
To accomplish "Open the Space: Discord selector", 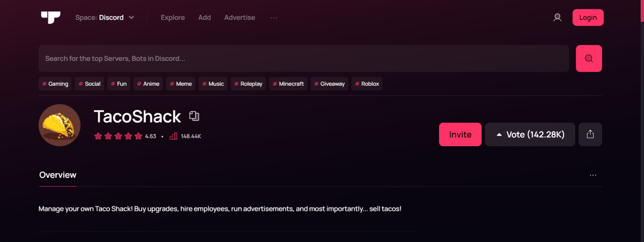I will click(x=105, y=17).
